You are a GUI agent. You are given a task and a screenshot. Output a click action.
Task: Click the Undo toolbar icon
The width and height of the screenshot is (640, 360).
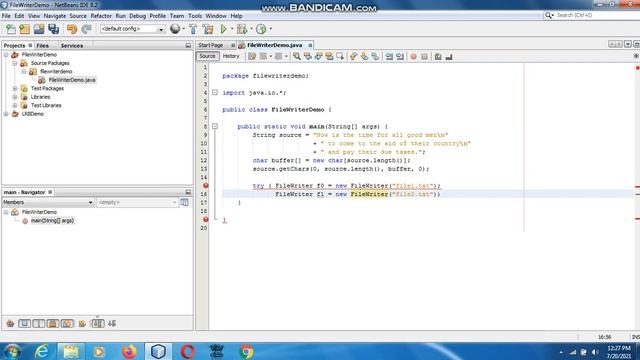[x=72, y=29]
